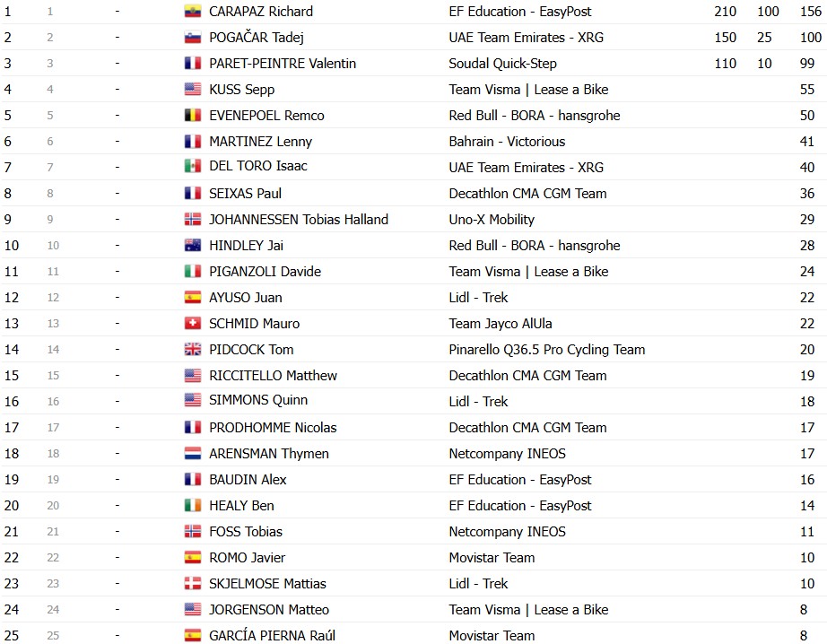Open RICCITELLO Matthew rider link
The width and height of the screenshot is (827, 644).
pos(274,376)
